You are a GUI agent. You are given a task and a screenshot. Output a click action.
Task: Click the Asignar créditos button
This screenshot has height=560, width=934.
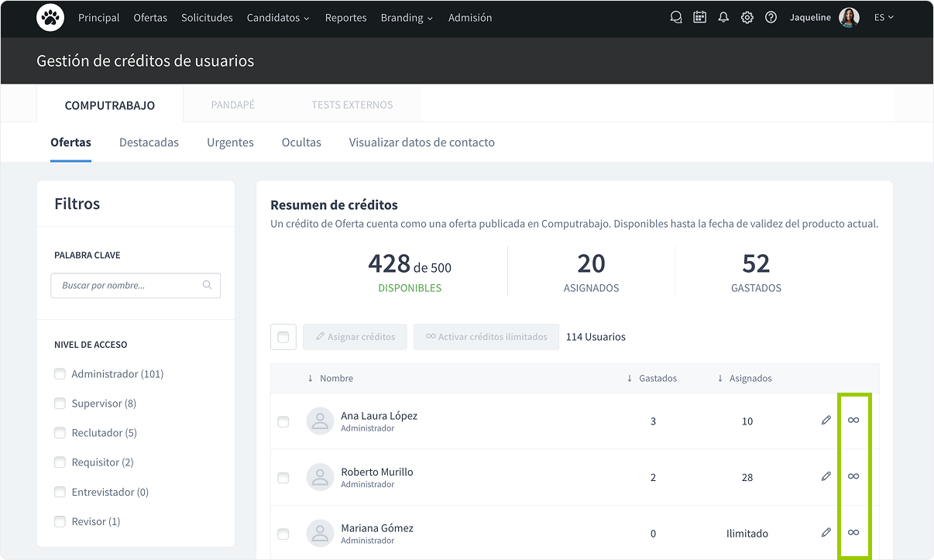(355, 337)
